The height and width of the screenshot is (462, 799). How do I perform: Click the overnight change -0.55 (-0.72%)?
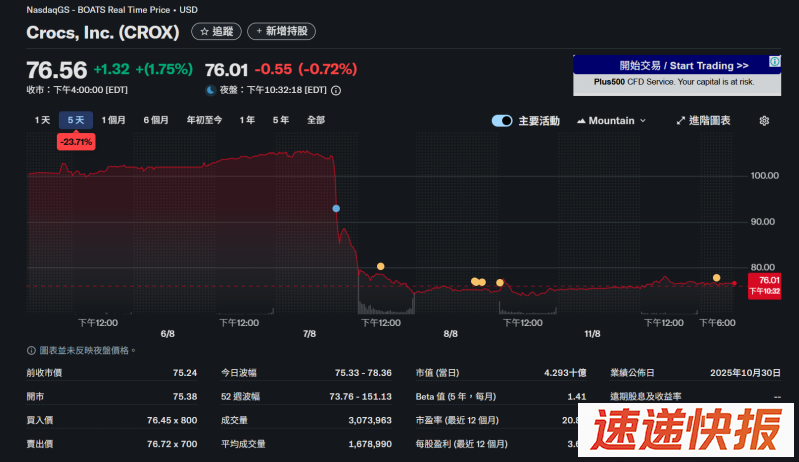(306, 69)
